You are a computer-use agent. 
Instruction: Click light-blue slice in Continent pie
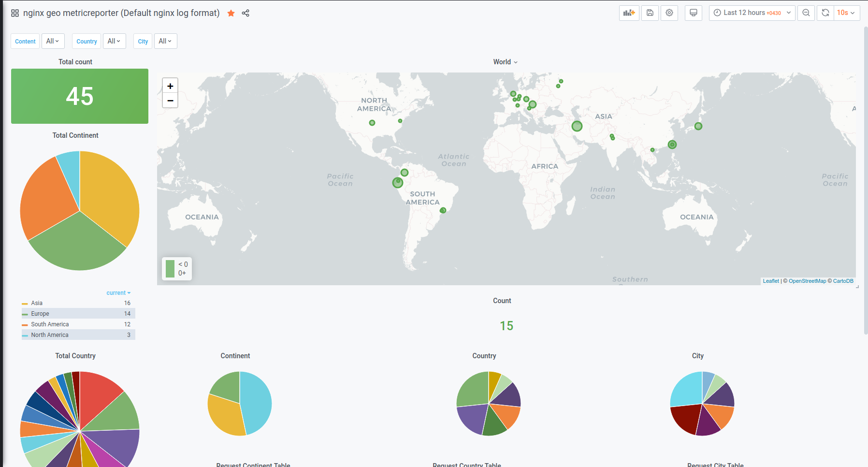pyautogui.click(x=256, y=404)
